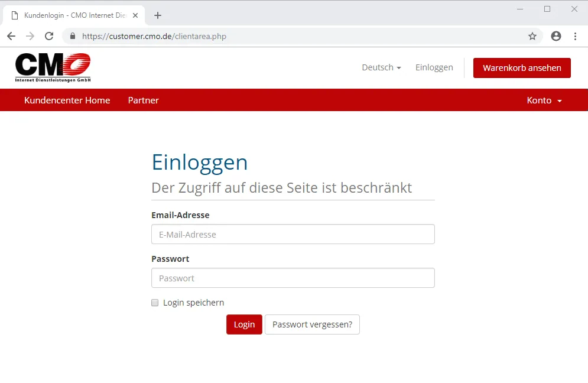
Task: Go back with the browser back arrow
Action: (11, 37)
